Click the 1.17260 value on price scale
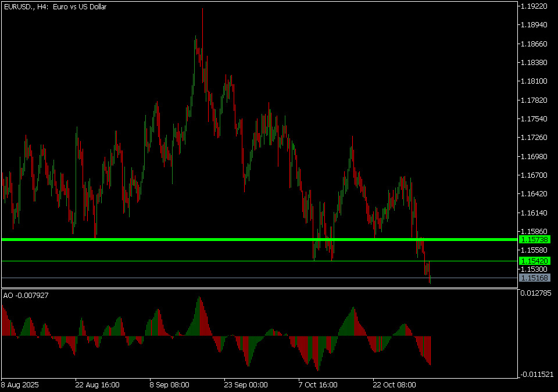Screen dimensions: 558x392 534,138
